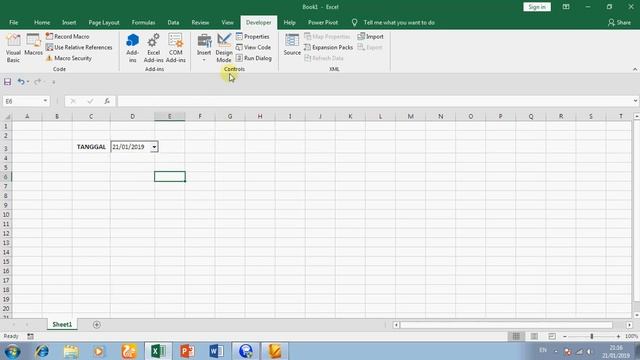Viewport: 640px width, 360px height.
Task: Add a new sheet
Action: click(x=97, y=324)
